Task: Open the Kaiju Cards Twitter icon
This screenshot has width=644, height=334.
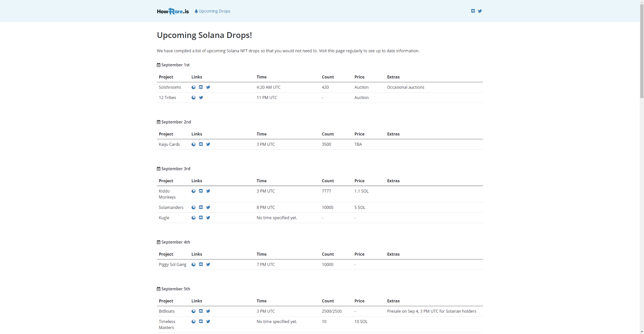Action: tap(208, 144)
